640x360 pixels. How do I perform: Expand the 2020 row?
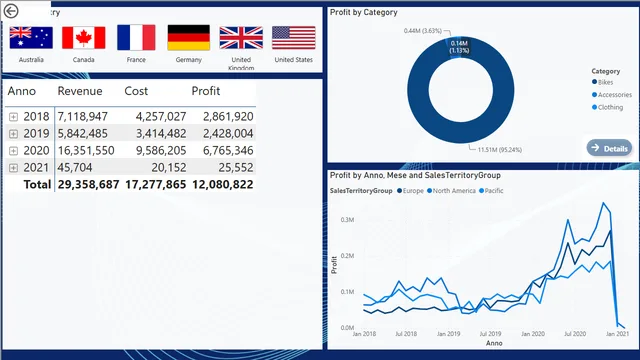(13, 151)
